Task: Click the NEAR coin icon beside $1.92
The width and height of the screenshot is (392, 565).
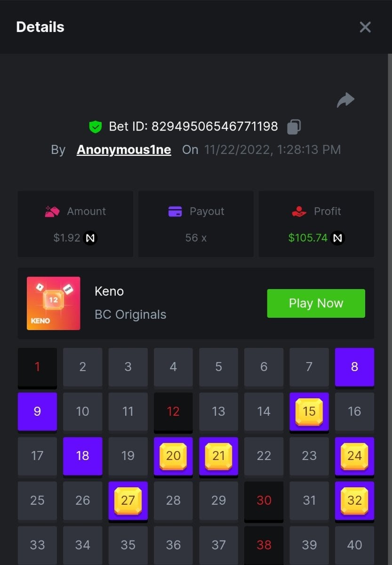Action: (90, 238)
